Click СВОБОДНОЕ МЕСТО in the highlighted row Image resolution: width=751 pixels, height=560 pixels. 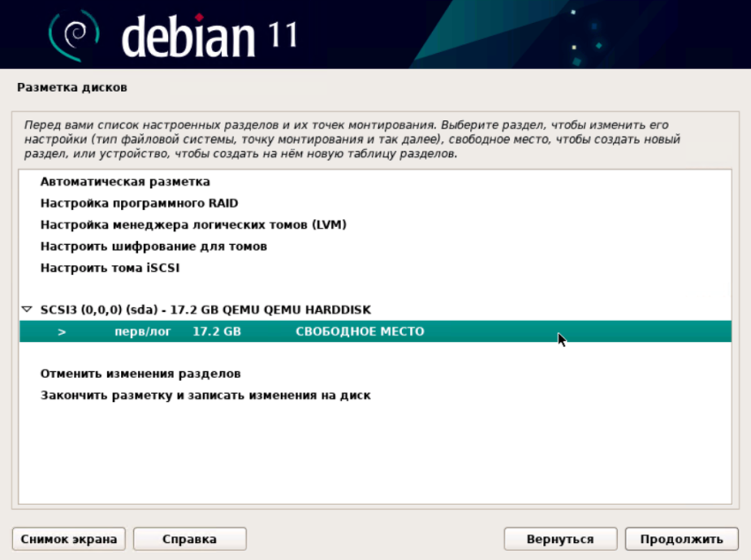click(x=359, y=332)
